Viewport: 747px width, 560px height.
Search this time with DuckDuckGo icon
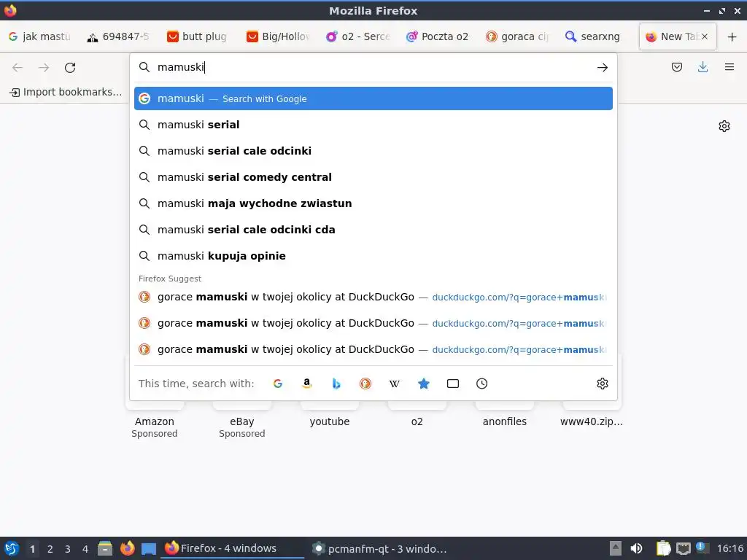[x=365, y=384]
